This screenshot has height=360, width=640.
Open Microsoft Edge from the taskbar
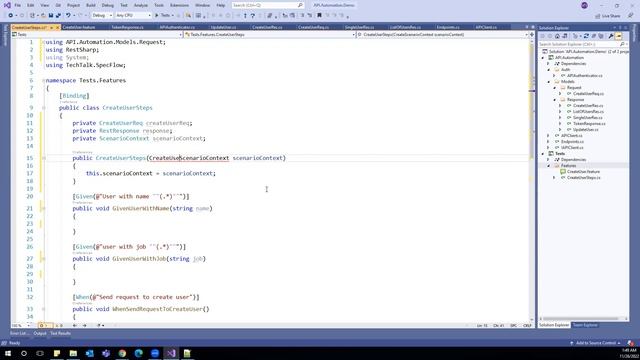point(138,353)
